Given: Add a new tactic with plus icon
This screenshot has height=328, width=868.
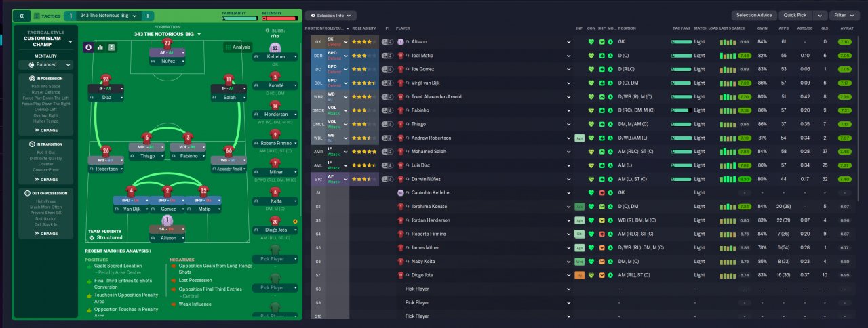Looking at the screenshot, I should (x=148, y=15).
